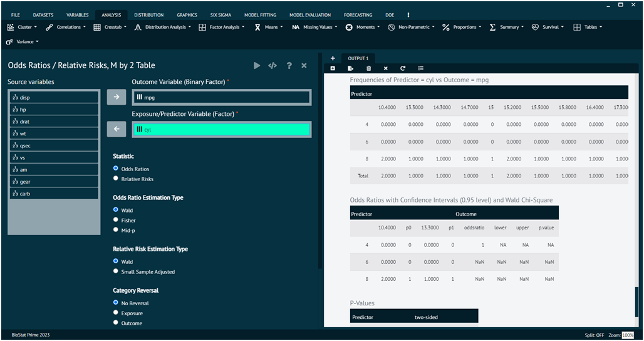Viewport: 644px width, 341px height.
Task: Click the NA Missing Values icon
Action: 295,27
